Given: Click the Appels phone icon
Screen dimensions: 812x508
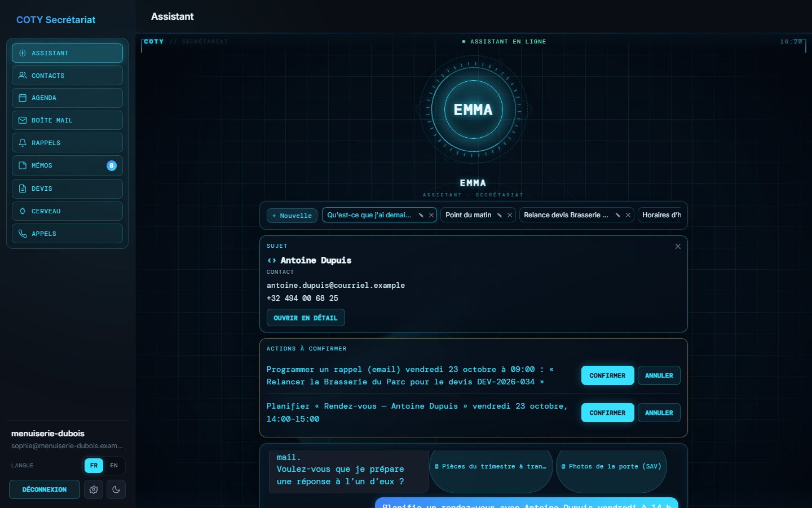Looking at the screenshot, I should pyautogui.click(x=23, y=234).
